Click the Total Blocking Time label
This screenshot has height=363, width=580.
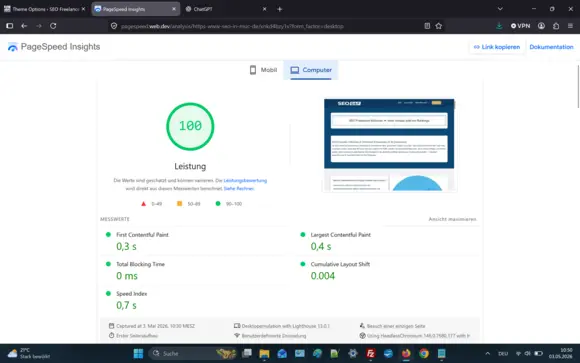(141, 264)
